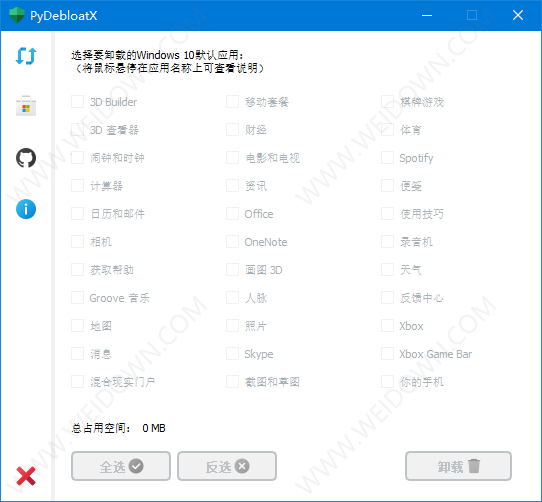Screen dimensions: 542x502
Task: Toggle the Skype checkbox
Action: click(x=232, y=354)
